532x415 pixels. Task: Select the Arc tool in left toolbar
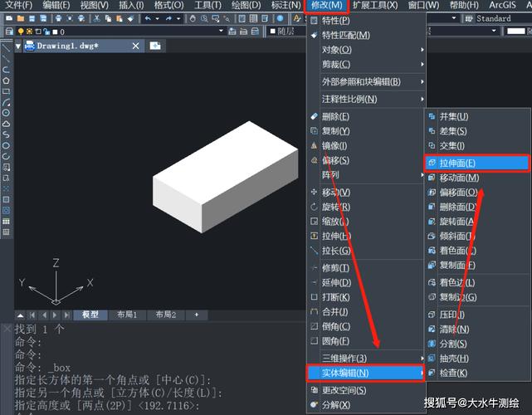point(6,102)
